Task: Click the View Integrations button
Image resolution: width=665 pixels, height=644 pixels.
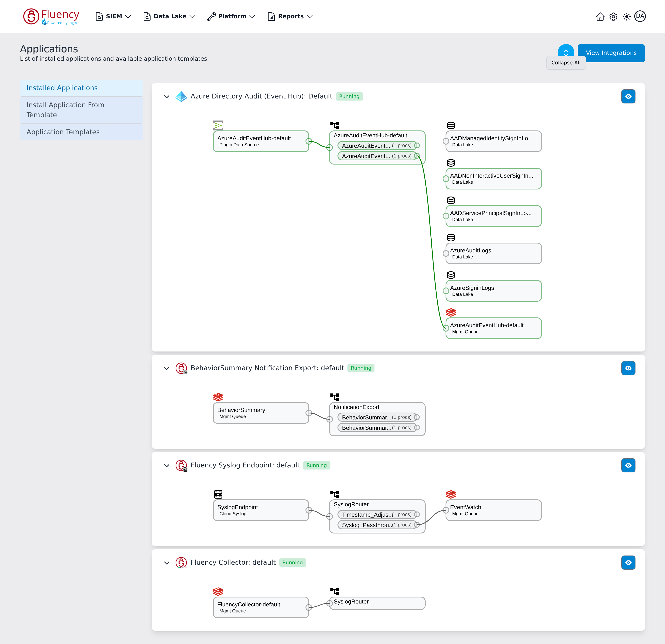Action: click(x=611, y=53)
